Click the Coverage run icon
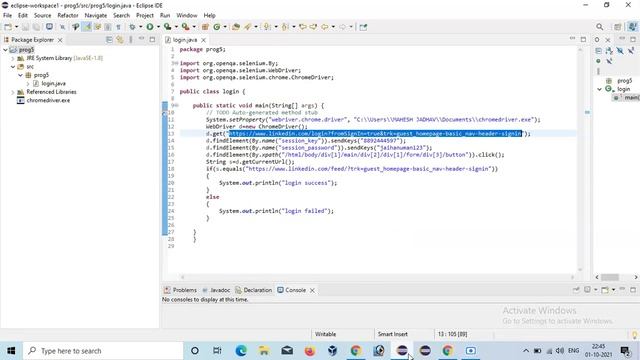Image resolution: width=640 pixels, height=360 pixels. pyautogui.click(x=167, y=27)
